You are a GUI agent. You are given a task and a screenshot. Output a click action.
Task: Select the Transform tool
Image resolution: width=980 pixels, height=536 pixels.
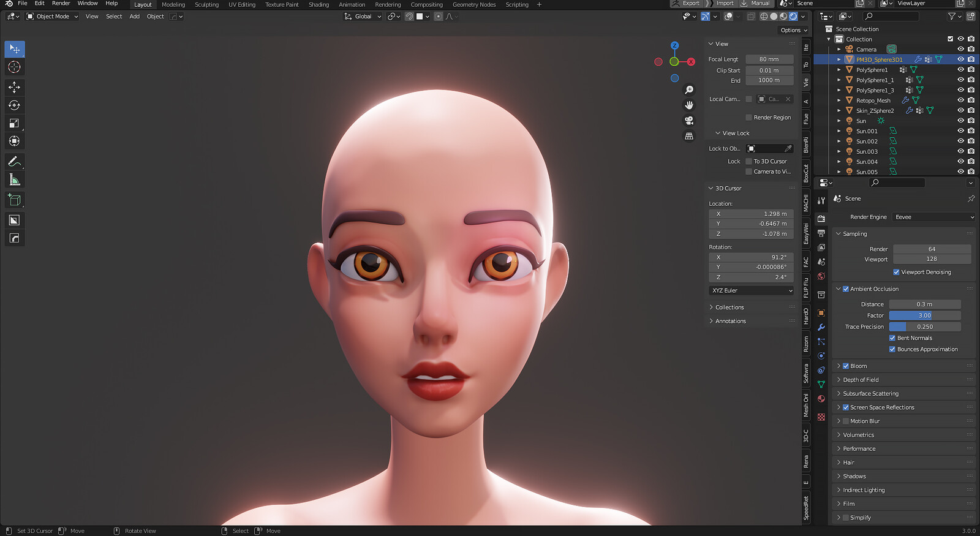tap(15, 141)
